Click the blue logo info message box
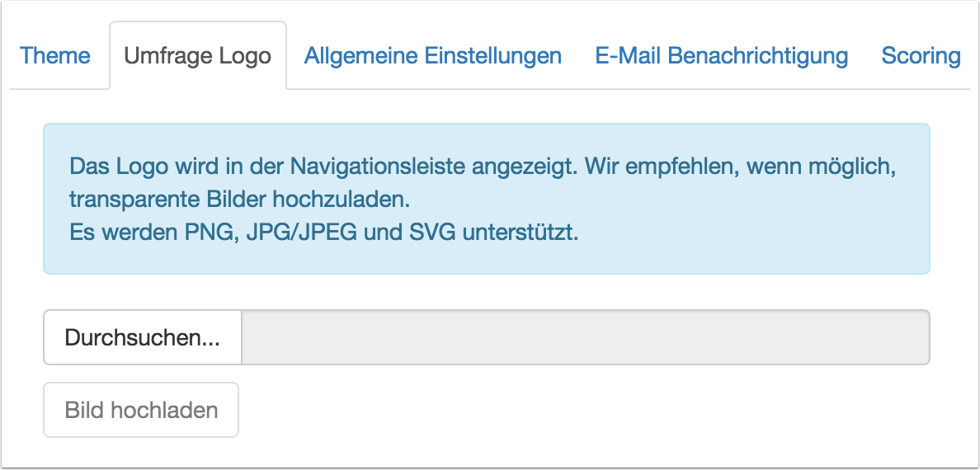Viewport: 980px width, 470px height. [486, 199]
